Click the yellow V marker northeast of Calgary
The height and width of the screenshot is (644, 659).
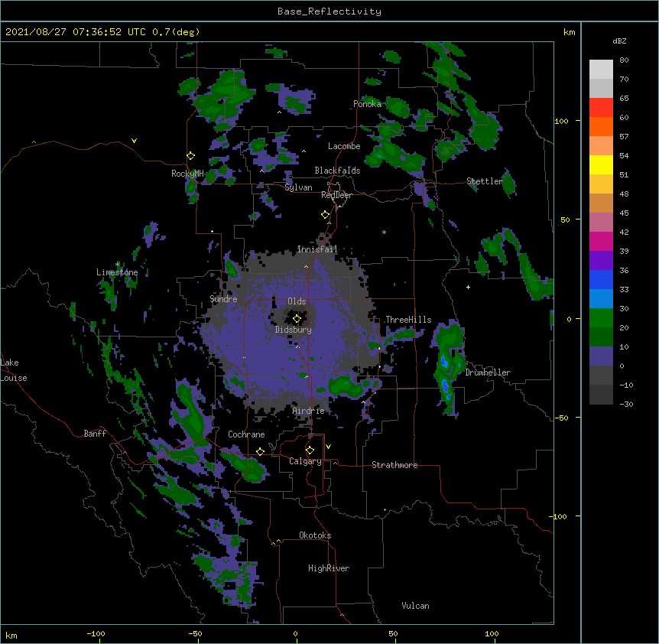(x=328, y=447)
